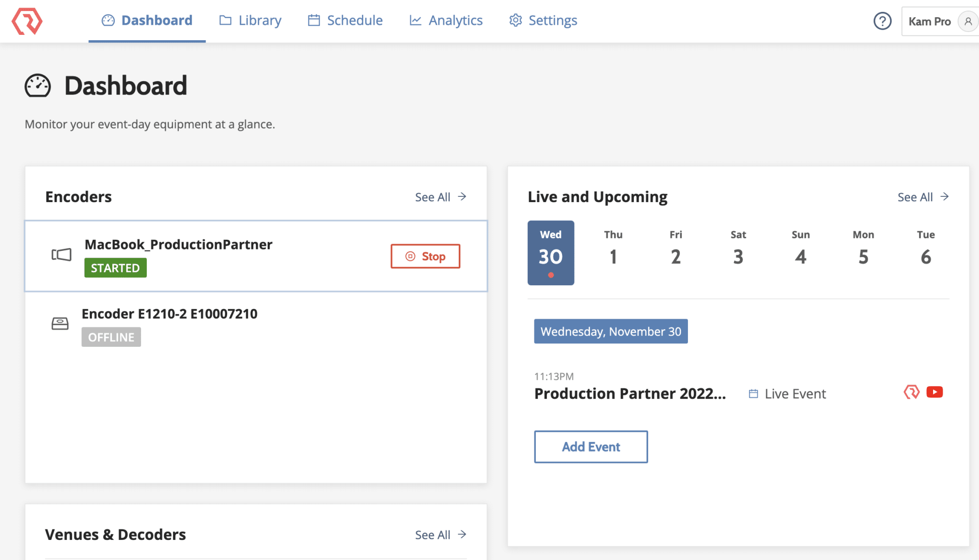
Task: Open the Kam Pro account menu
Action: pos(929,22)
